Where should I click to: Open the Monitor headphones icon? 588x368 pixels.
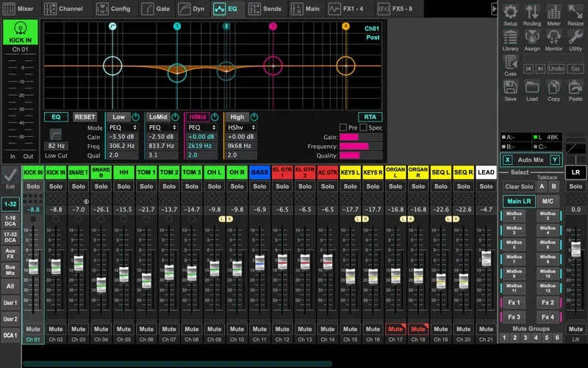click(x=553, y=40)
